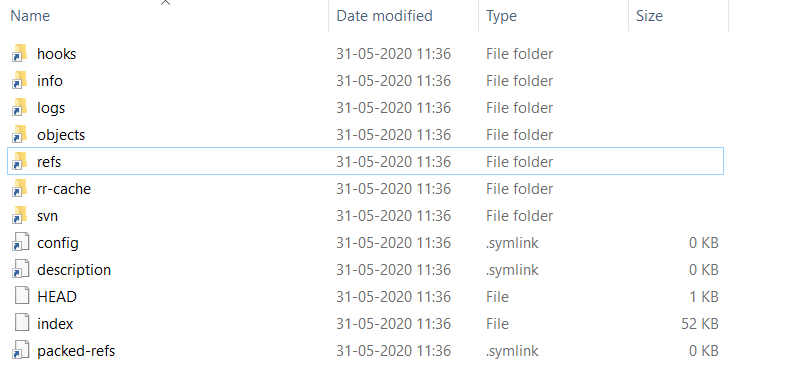Click the logs folder icon

pos(20,108)
